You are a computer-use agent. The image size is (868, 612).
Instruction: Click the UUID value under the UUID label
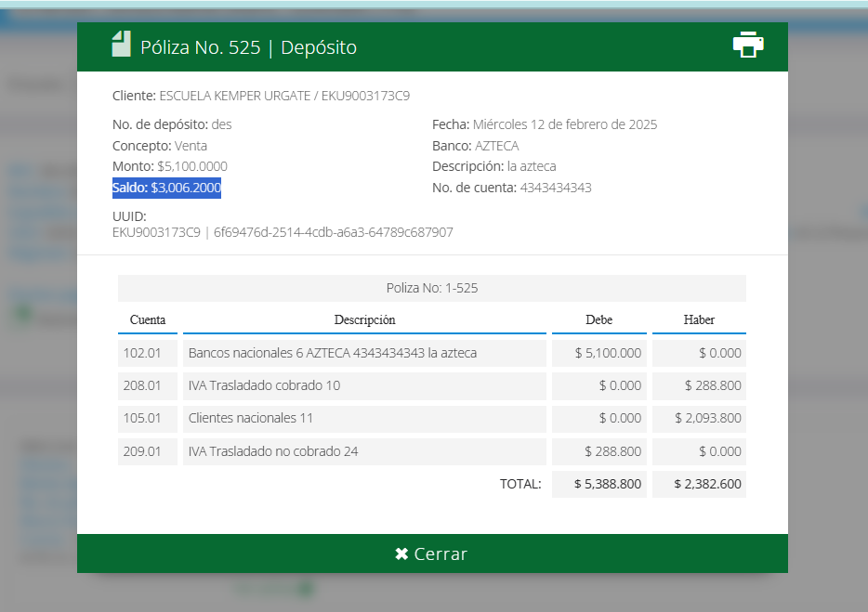point(283,232)
